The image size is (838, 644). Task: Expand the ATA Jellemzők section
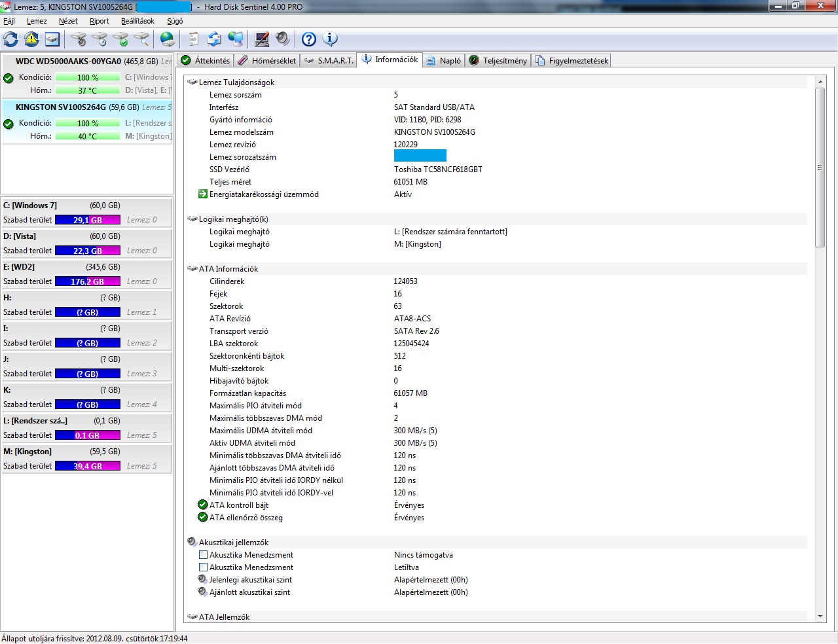coord(192,617)
